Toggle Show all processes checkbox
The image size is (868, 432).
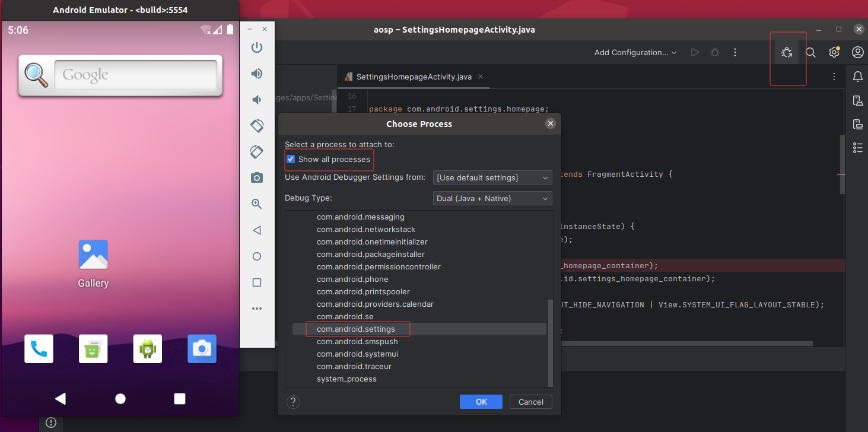pos(291,159)
